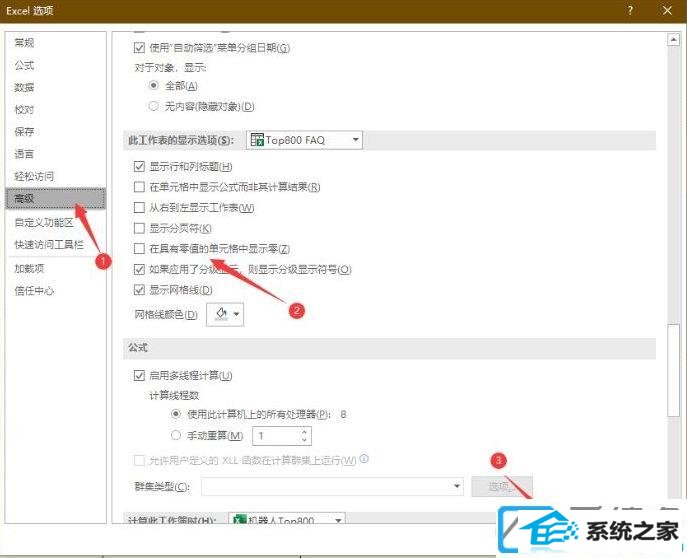
Task: Click the scroll up arrow of options pane
Action: (673, 40)
